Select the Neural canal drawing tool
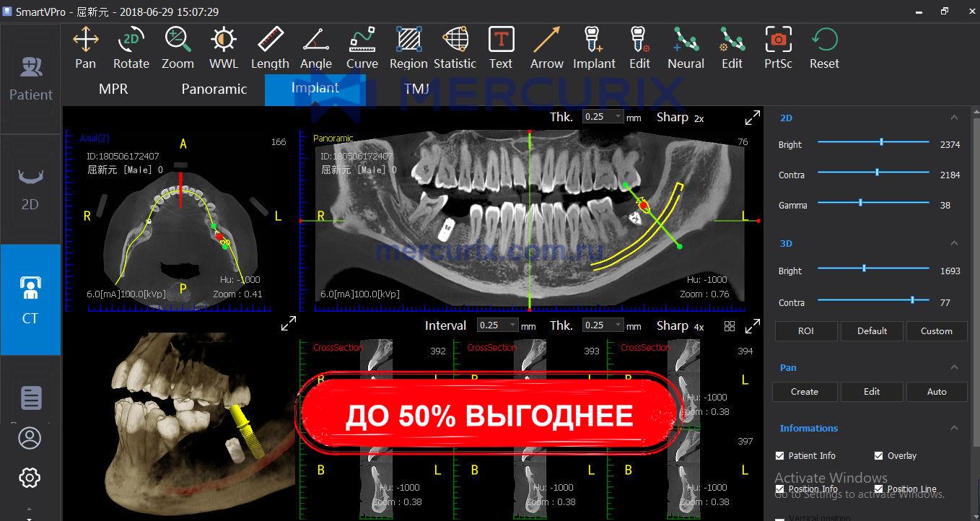The width and height of the screenshot is (980, 521). click(686, 48)
